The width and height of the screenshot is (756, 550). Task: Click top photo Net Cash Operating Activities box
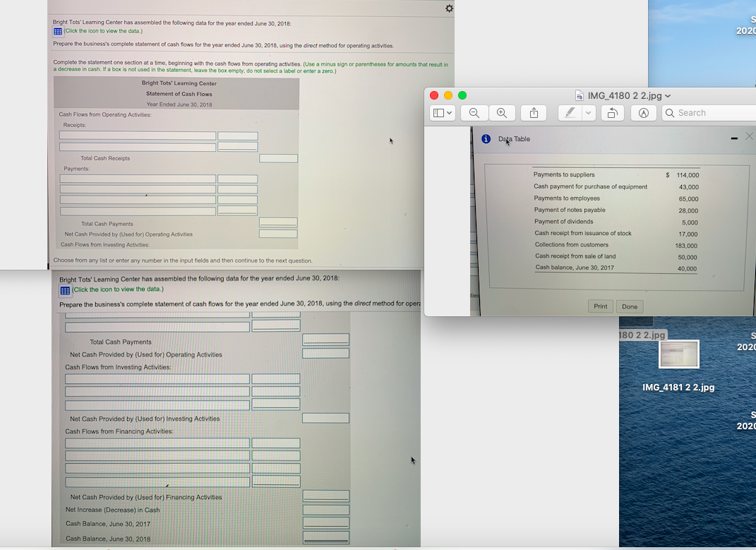pyautogui.click(x=278, y=234)
